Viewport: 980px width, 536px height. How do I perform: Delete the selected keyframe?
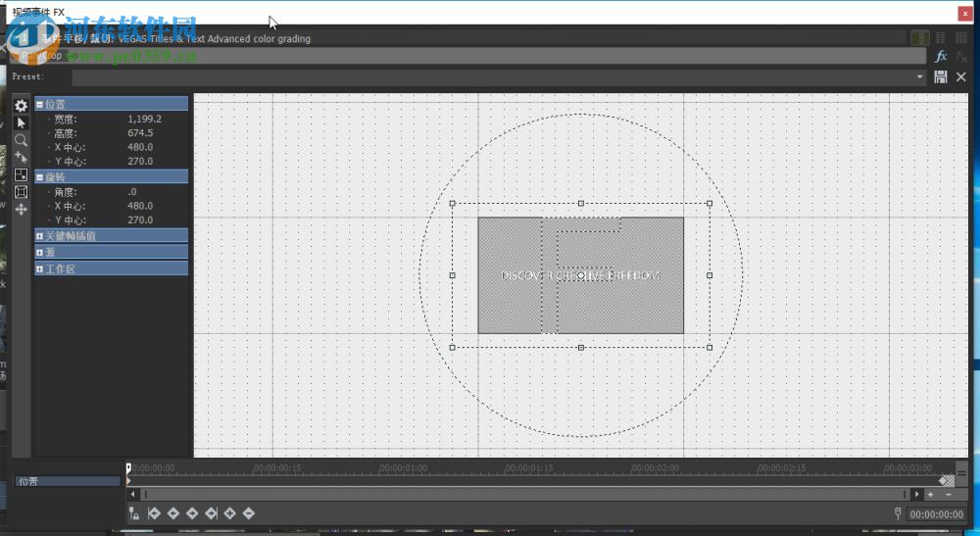(x=249, y=513)
